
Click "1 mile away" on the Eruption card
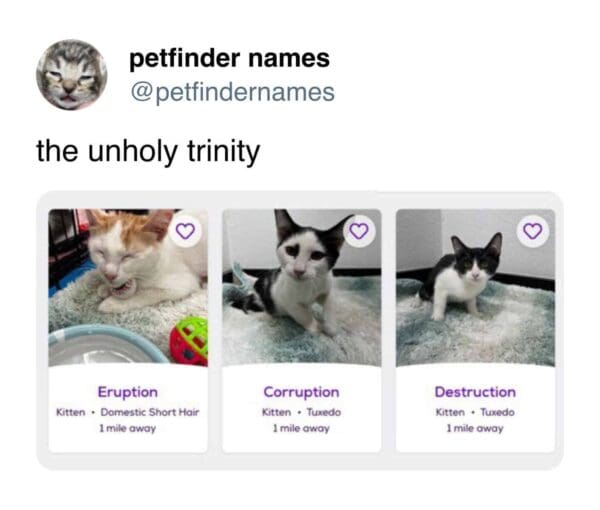point(127,428)
